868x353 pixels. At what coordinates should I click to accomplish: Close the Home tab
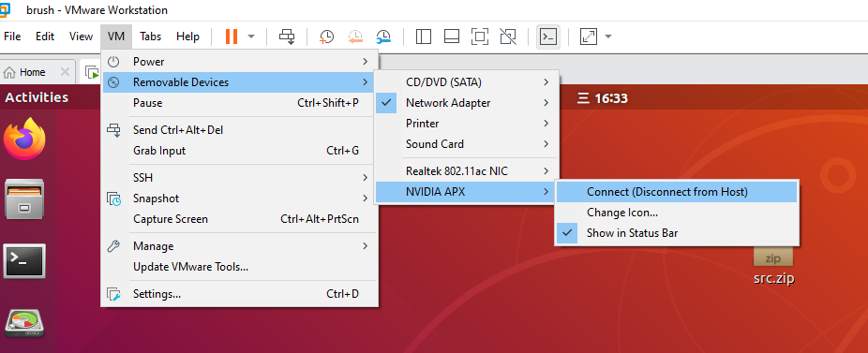pos(65,72)
